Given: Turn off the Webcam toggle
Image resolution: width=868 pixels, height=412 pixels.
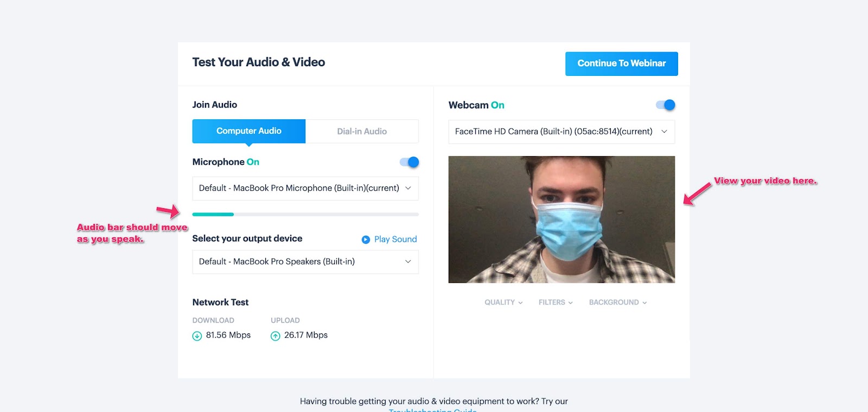Looking at the screenshot, I should (666, 105).
